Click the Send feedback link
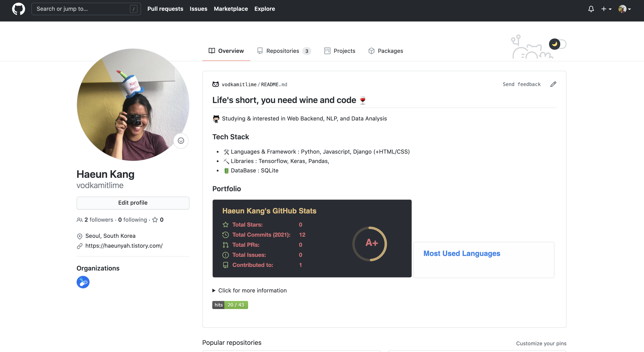 click(x=522, y=84)
